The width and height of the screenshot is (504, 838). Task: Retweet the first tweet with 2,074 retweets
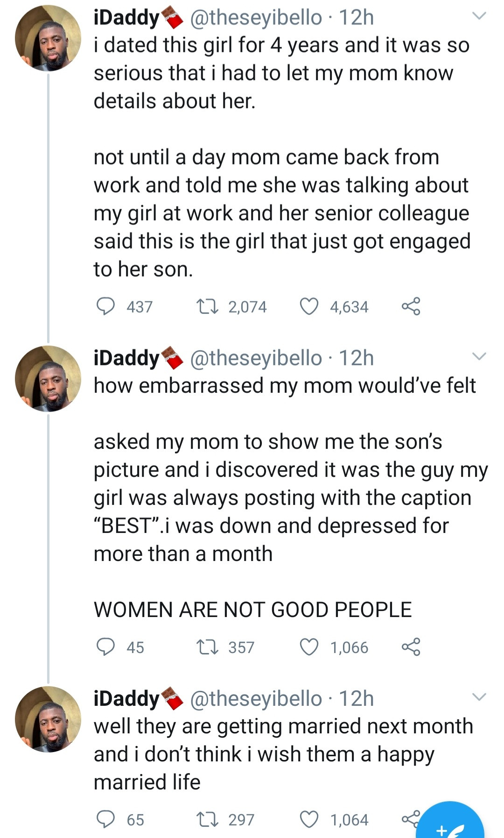(x=204, y=306)
